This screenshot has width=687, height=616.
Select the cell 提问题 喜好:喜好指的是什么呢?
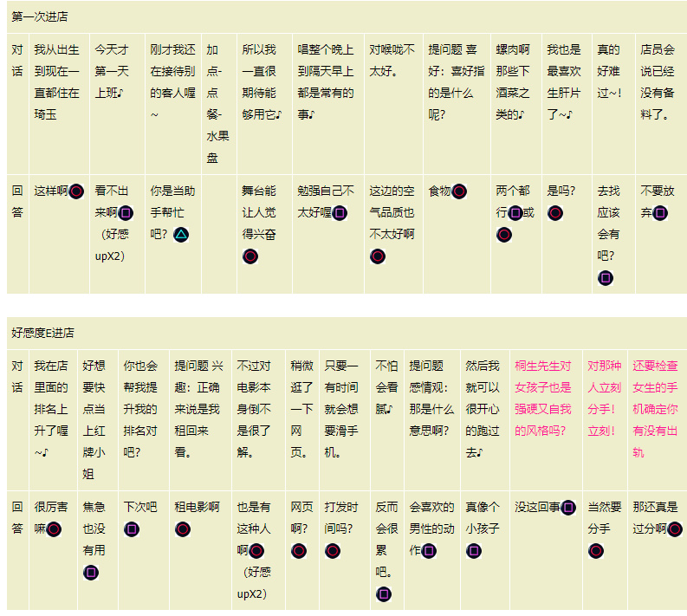tap(457, 104)
